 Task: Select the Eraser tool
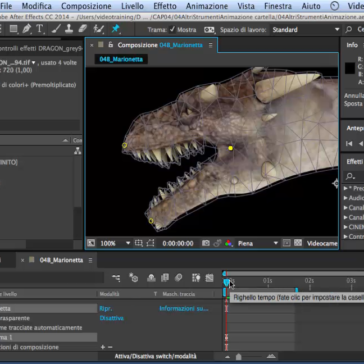coord(83,29)
